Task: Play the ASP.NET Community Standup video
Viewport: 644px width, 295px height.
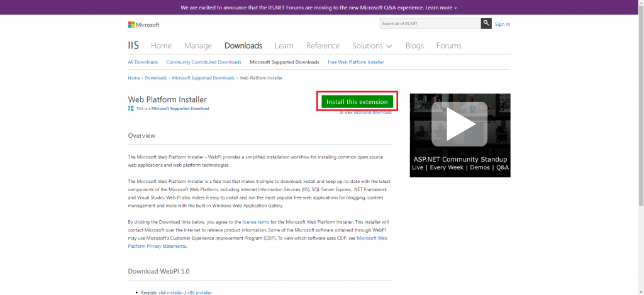Action: [x=460, y=123]
